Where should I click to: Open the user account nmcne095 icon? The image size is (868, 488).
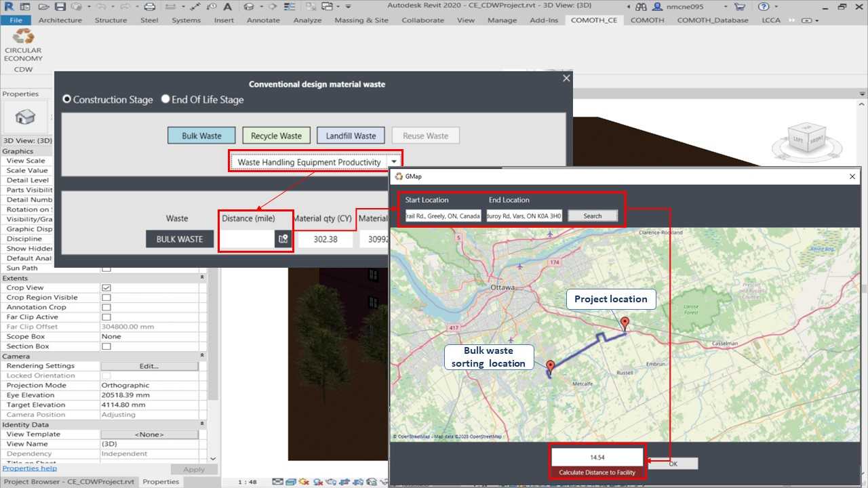pos(657,6)
